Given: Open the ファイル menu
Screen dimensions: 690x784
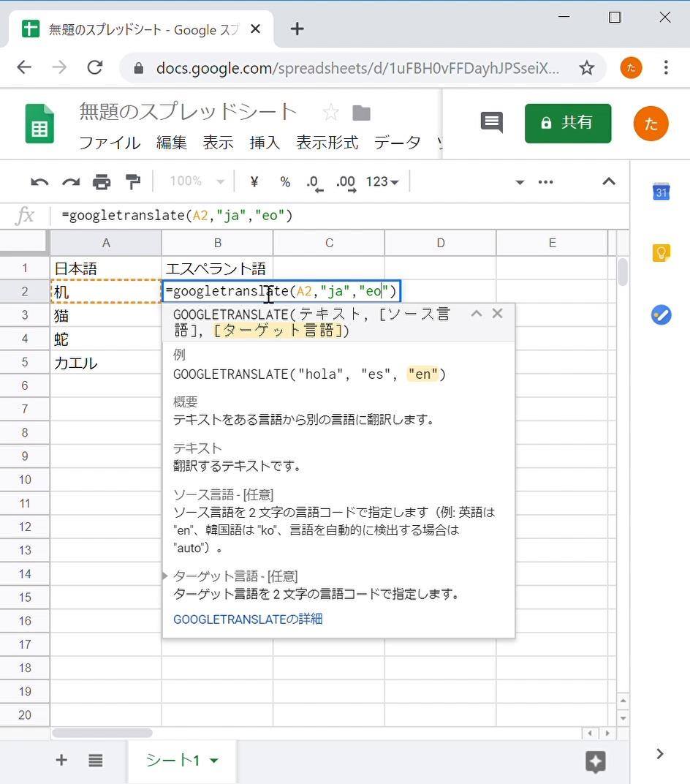Looking at the screenshot, I should point(110,143).
